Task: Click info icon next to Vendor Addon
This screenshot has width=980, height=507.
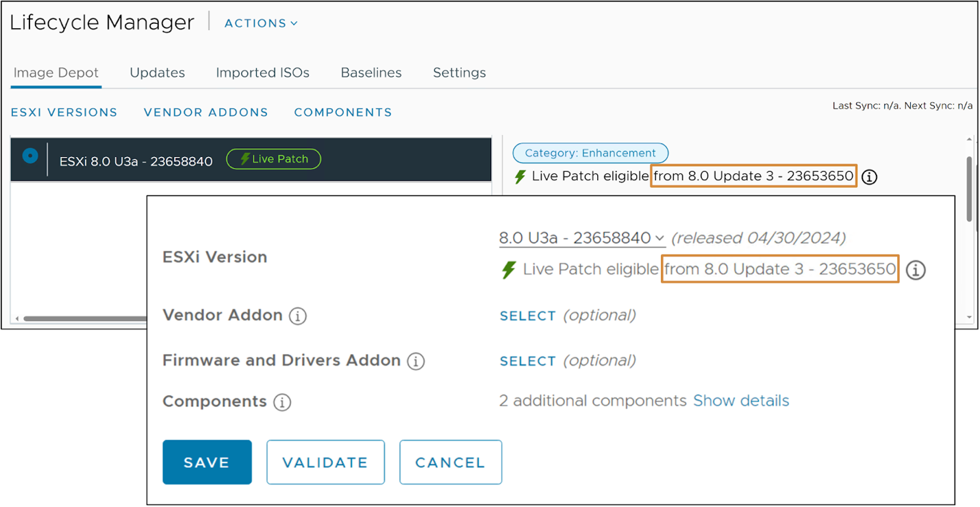Action: 297,316
